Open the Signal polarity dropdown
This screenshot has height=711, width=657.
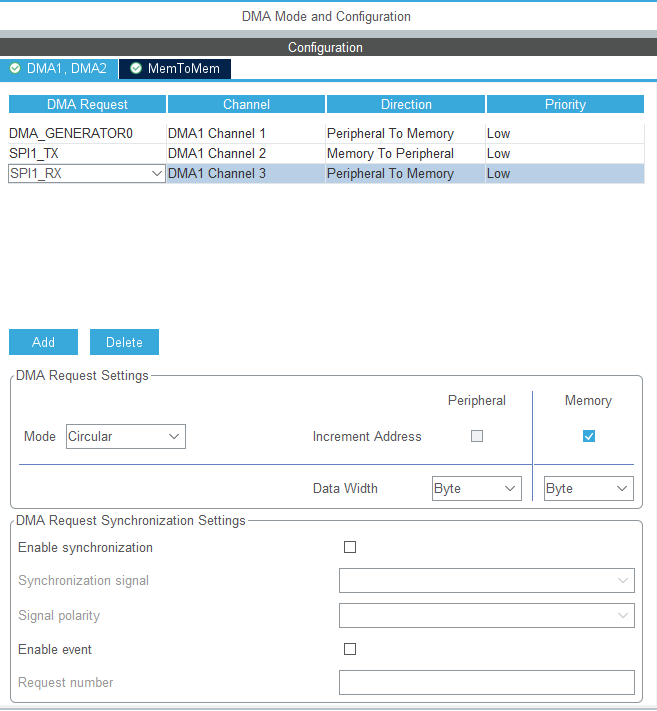[x=487, y=615]
